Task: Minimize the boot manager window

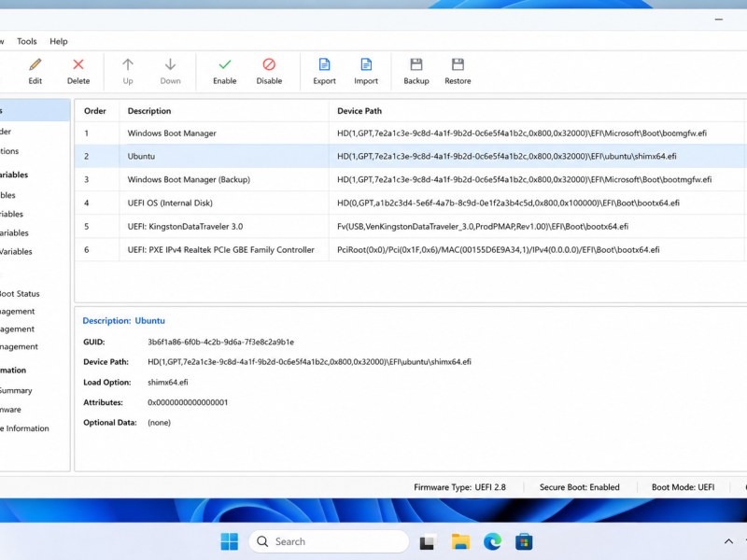Action: 719,20
